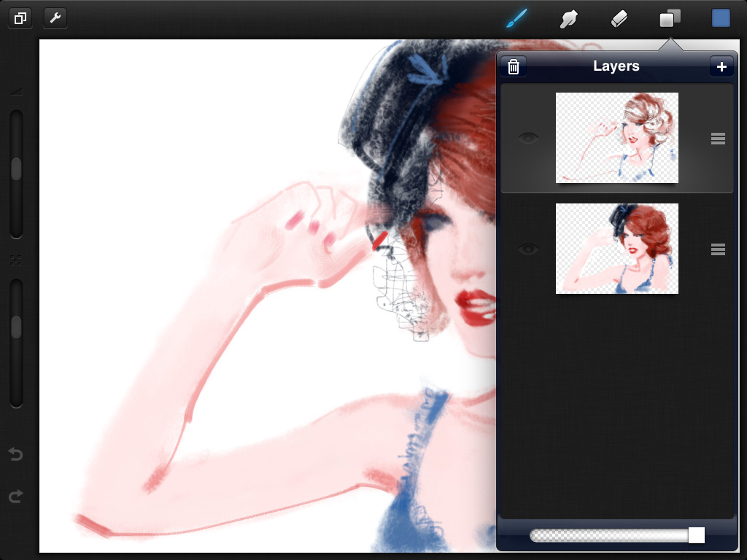Click the layer opacity slider handle
Viewport: 747px width, 560px height.
click(696, 535)
